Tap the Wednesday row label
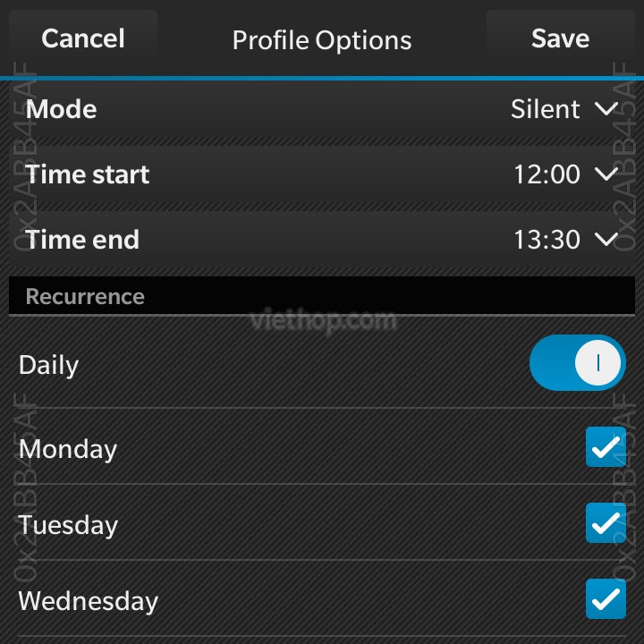 tap(89, 601)
